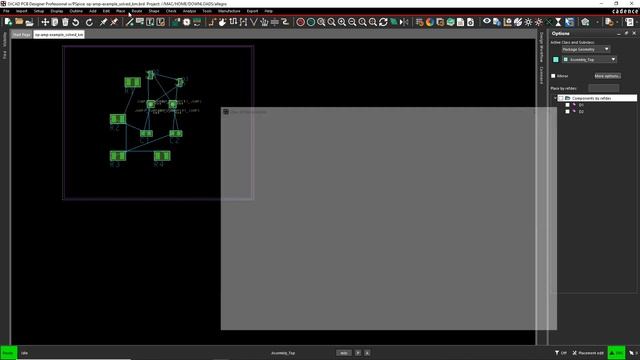Open the File menu
Viewport: 640px width, 360px height.
6,11
